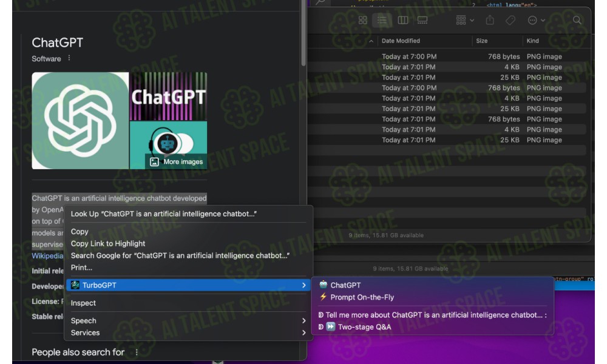607x364 pixels.
Task: Choose Look Up "ChatGPT is an artificial…"
Action: click(x=189, y=214)
